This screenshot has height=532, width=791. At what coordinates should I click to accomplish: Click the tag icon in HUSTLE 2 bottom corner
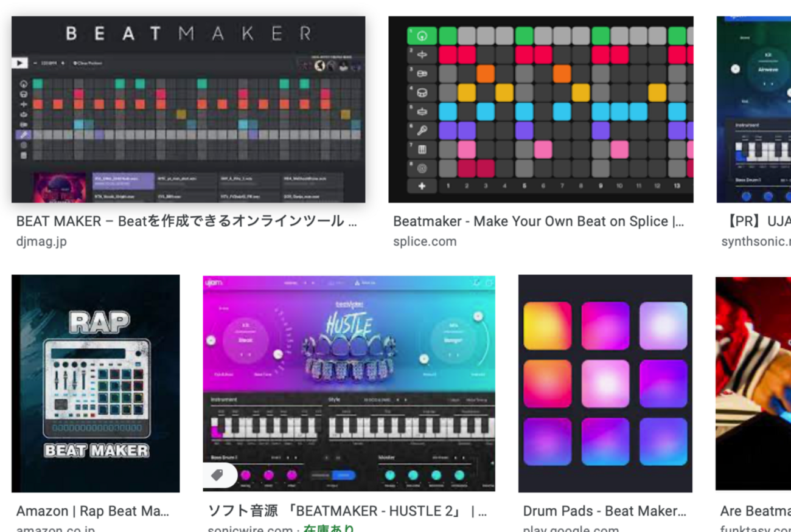[x=217, y=475]
